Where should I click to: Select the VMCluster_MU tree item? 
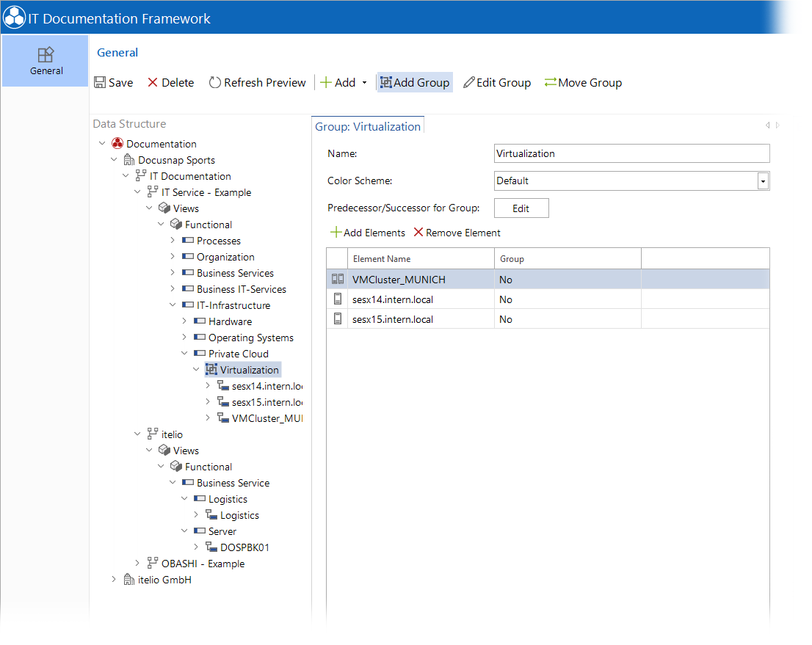pyautogui.click(x=267, y=418)
